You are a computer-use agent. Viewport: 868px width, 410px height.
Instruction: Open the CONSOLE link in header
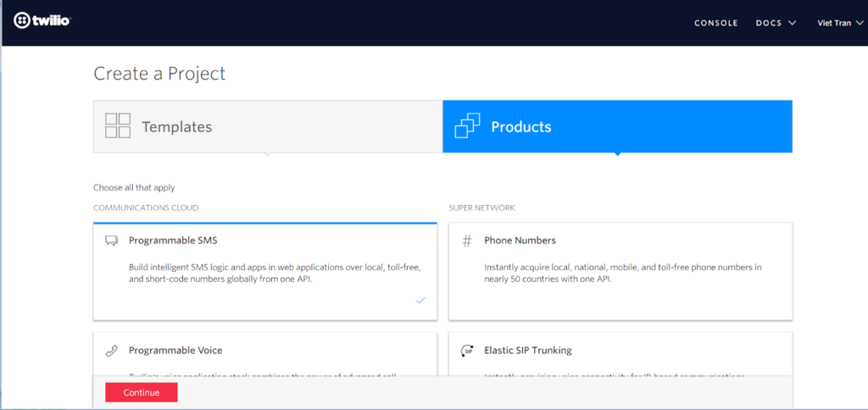pyautogui.click(x=715, y=23)
